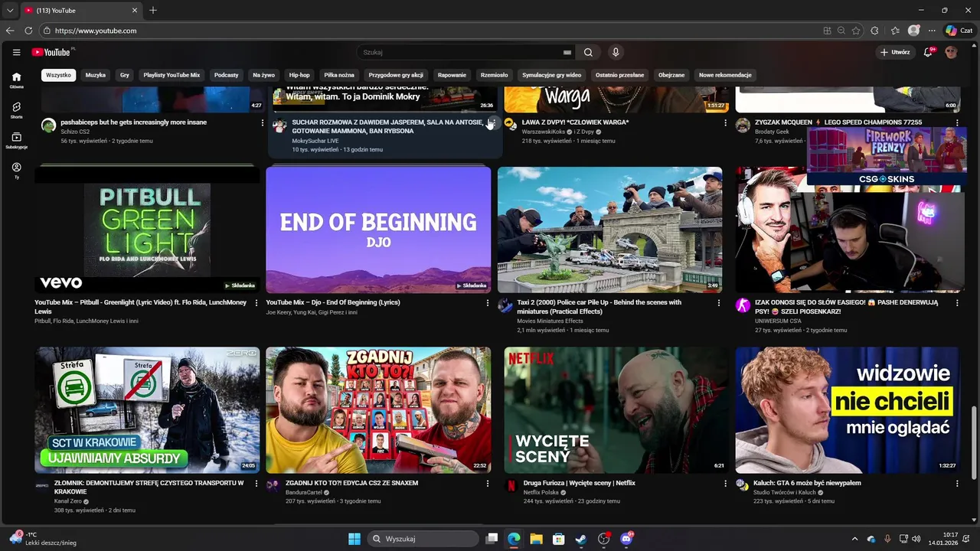Select the Playlisty YouTube Mix chip

(x=171, y=75)
